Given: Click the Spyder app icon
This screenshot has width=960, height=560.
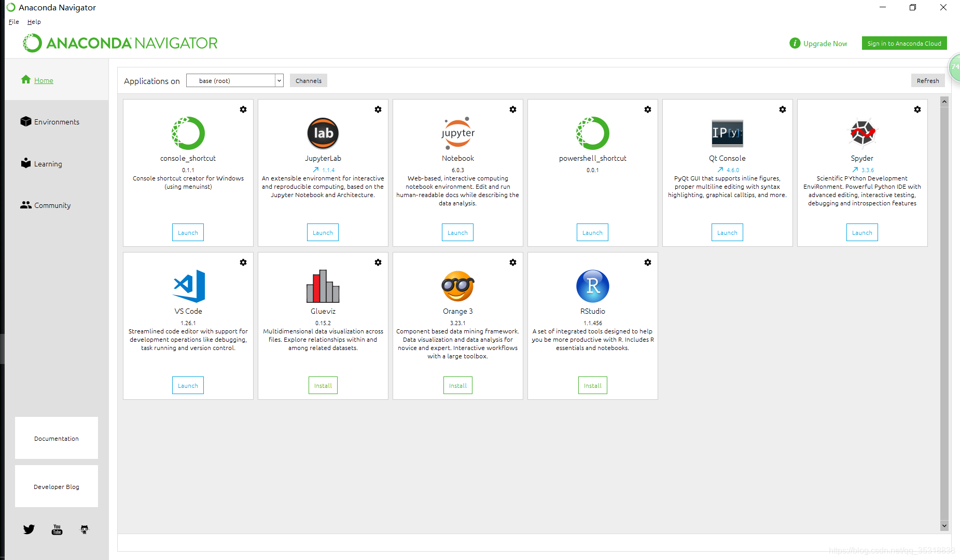Looking at the screenshot, I should [x=862, y=133].
